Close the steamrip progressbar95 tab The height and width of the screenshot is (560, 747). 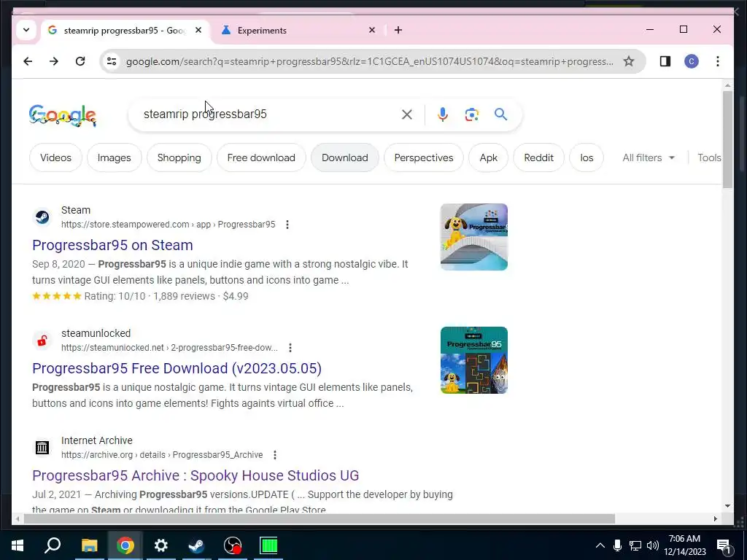[x=198, y=30]
